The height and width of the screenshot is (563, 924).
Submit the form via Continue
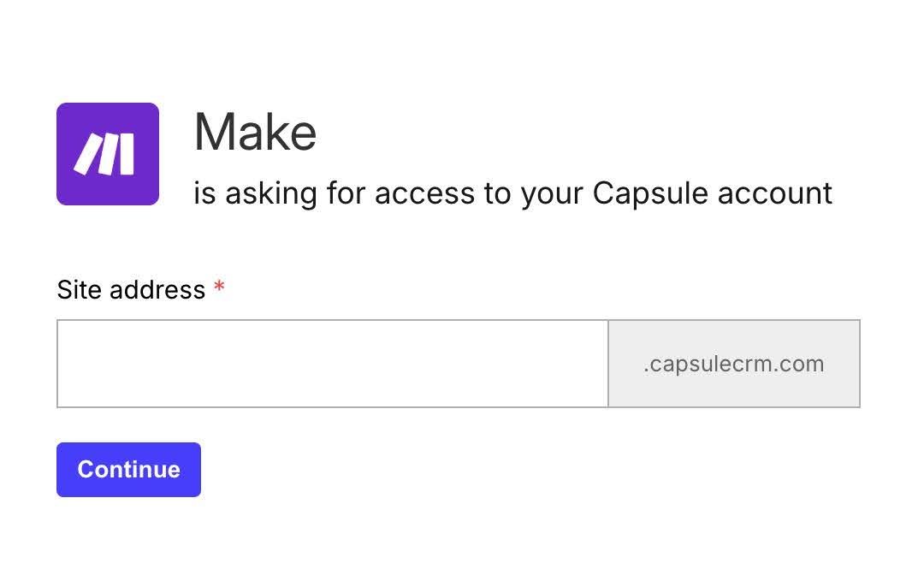[x=128, y=469]
